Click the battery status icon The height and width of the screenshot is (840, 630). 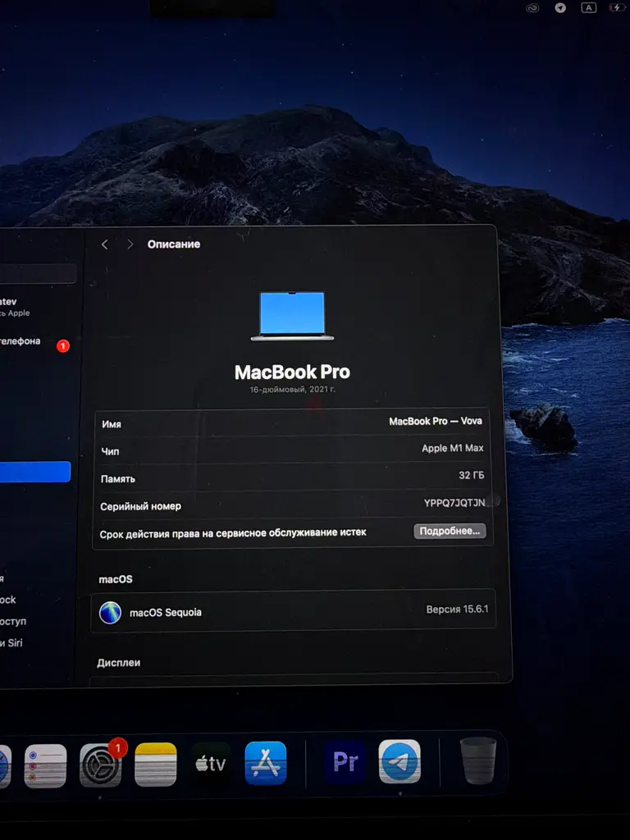(619, 7)
